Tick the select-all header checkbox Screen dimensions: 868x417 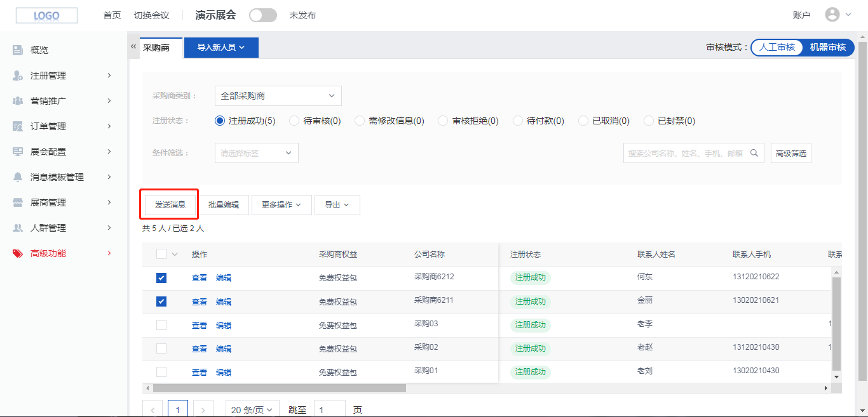(x=161, y=254)
